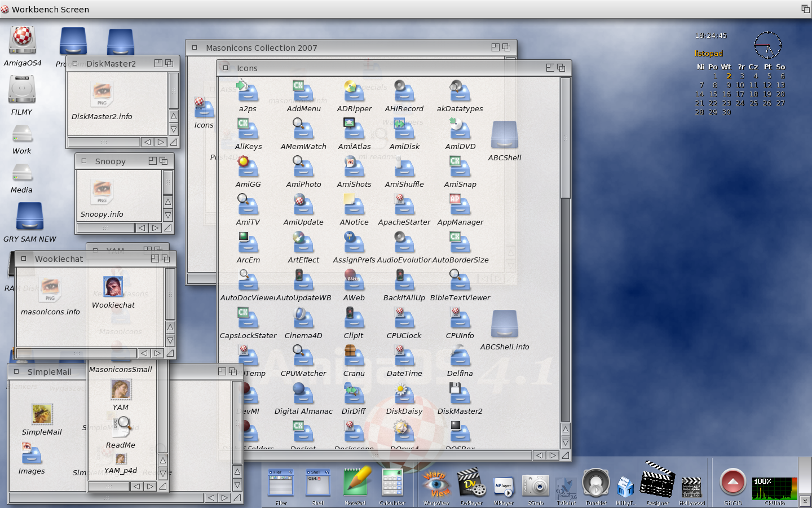Select the AmiDVD icon
Viewport: 812px width, 508px height.
pos(460,129)
